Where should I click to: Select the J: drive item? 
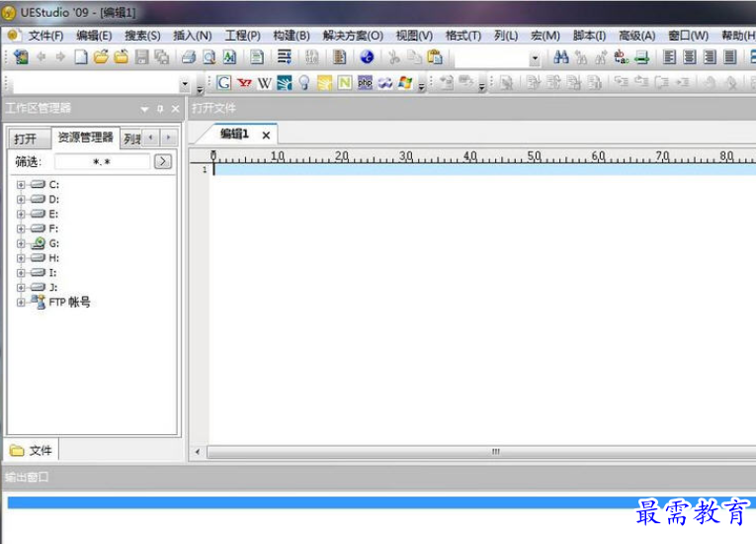tap(53, 287)
